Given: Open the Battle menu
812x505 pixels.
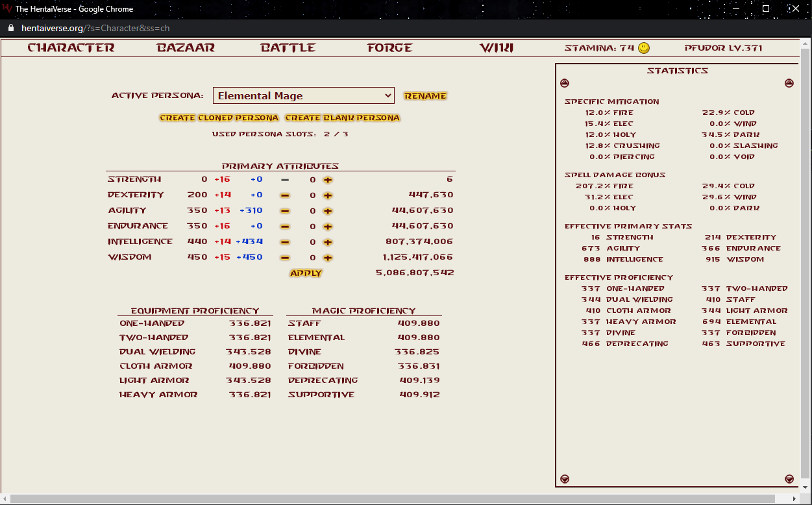Looking at the screenshot, I should (288, 48).
